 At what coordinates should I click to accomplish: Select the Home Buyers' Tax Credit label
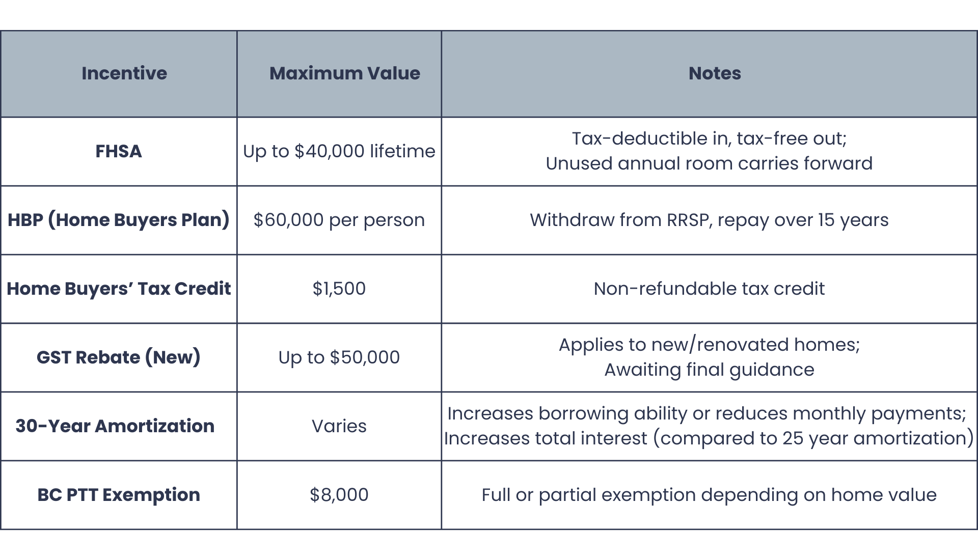[x=119, y=289]
